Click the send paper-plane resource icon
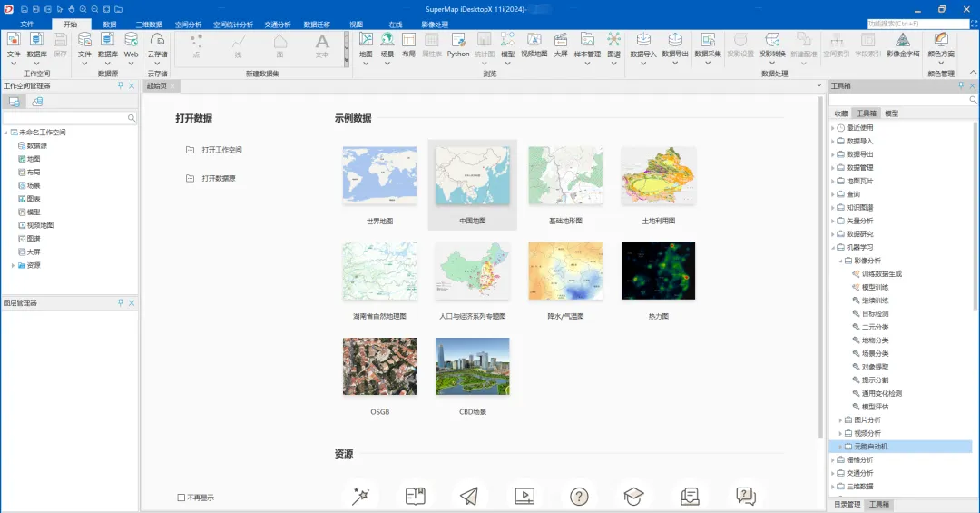Screen dimensions: 980x513 [469, 496]
